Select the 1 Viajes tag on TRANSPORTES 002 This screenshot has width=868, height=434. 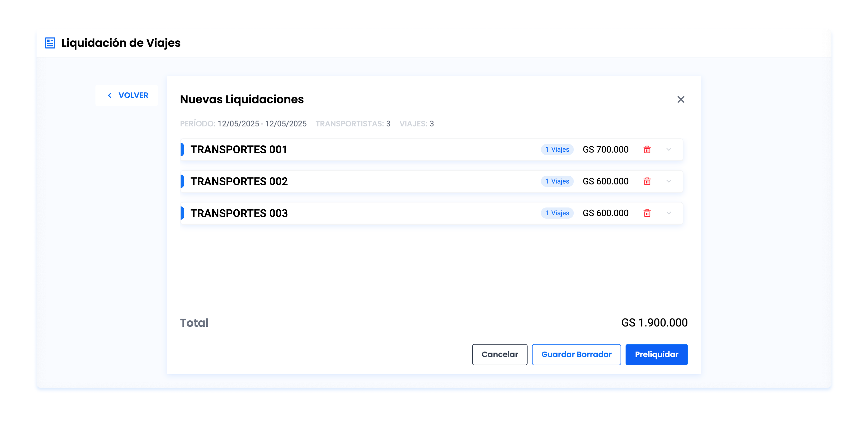(x=557, y=181)
